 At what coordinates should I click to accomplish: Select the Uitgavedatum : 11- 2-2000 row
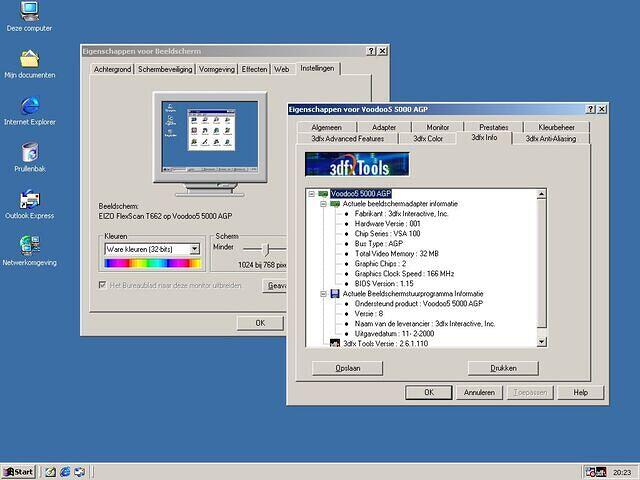click(394, 333)
